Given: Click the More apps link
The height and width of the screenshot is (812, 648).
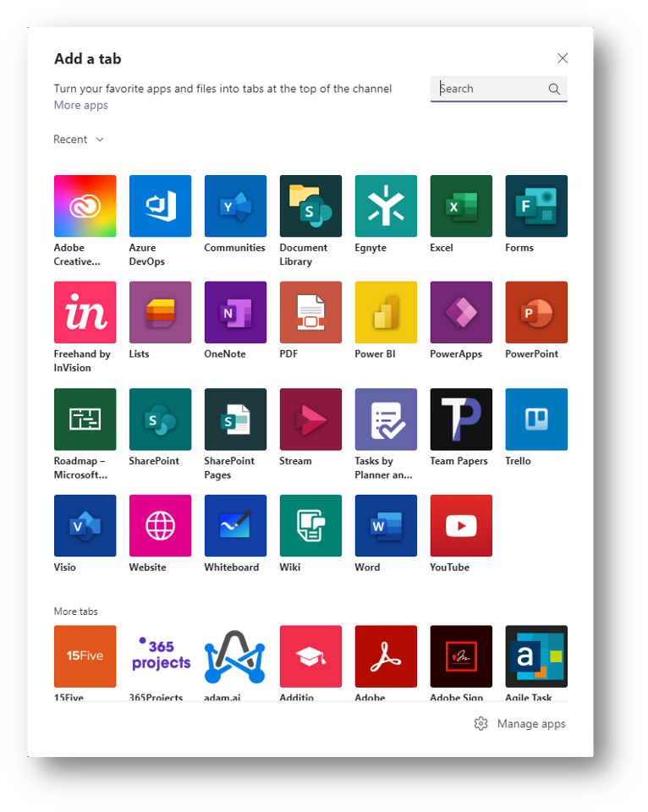Looking at the screenshot, I should (x=81, y=105).
